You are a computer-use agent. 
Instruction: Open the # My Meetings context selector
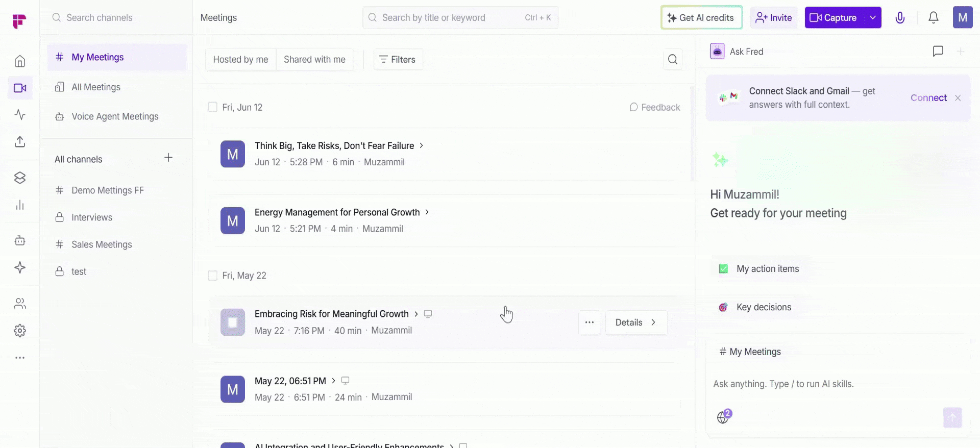tap(750, 352)
